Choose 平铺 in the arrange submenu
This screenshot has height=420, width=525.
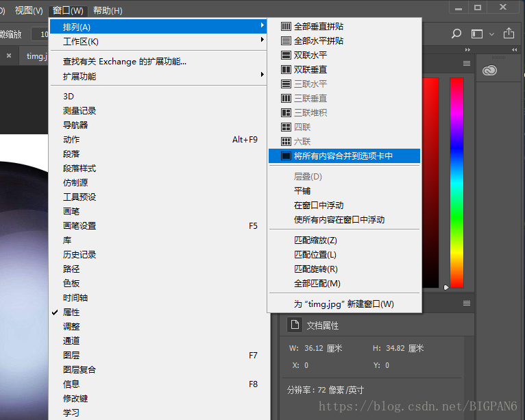coord(344,191)
